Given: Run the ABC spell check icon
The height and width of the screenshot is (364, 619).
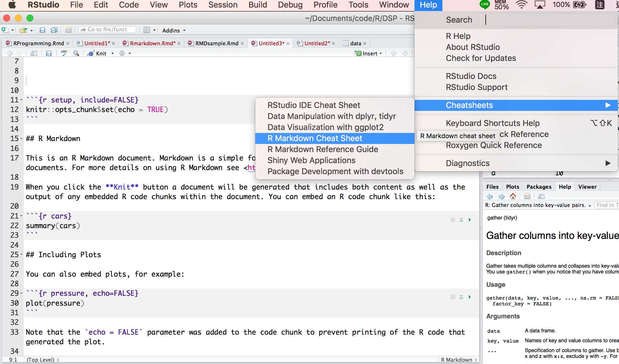Looking at the screenshot, I should point(64,53).
